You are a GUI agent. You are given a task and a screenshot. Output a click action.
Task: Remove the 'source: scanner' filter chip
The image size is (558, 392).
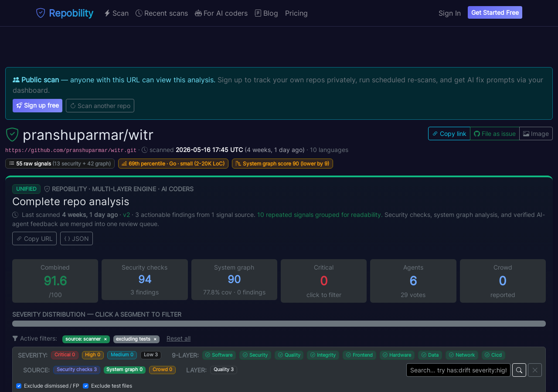pyautogui.click(x=105, y=339)
